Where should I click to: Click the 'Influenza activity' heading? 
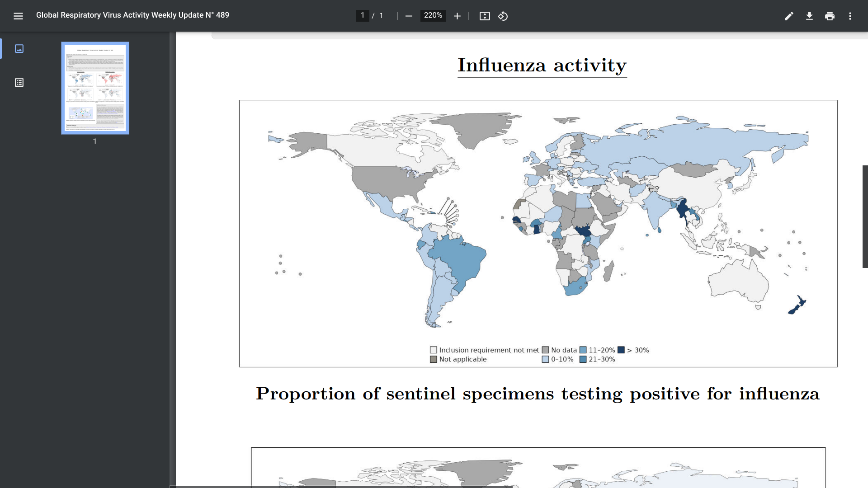(x=542, y=65)
